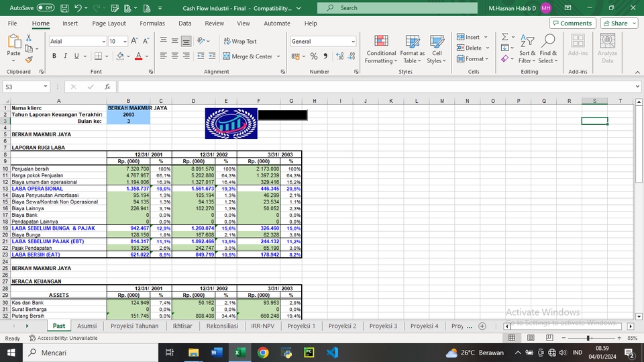
Task: Click the zoom slider handle
Action: [x=588, y=338]
